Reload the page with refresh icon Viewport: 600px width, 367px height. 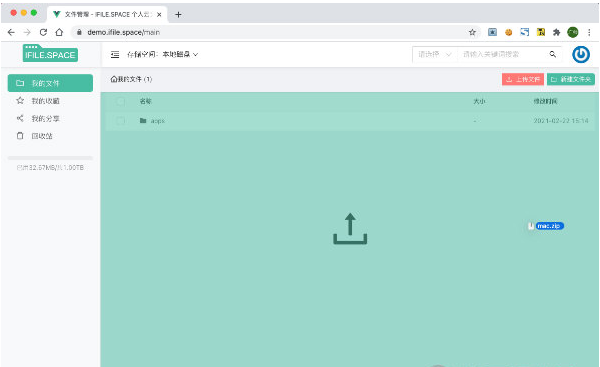point(43,33)
